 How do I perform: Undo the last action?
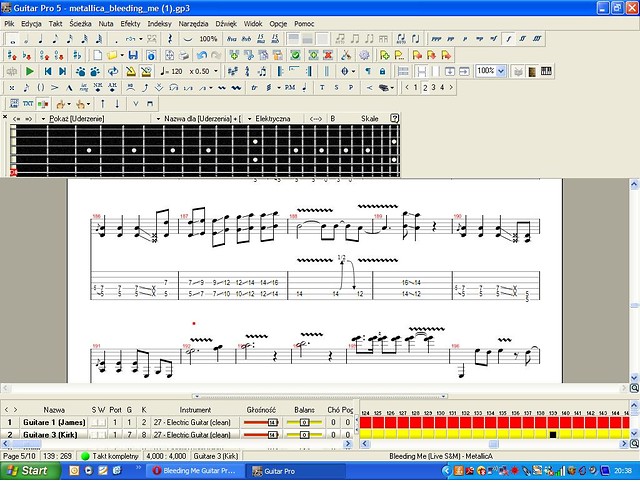click(x=202, y=55)
